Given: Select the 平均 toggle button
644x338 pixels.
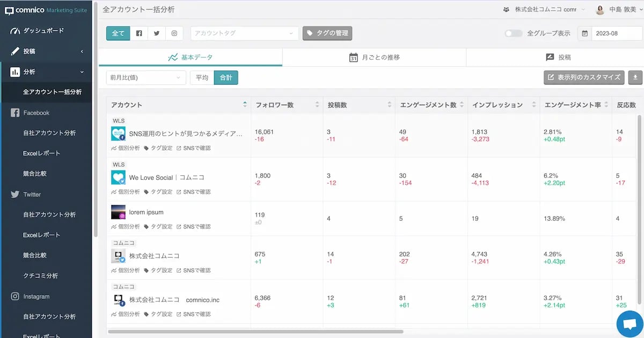Looking at the screenshot, I should tap(202, 78).
